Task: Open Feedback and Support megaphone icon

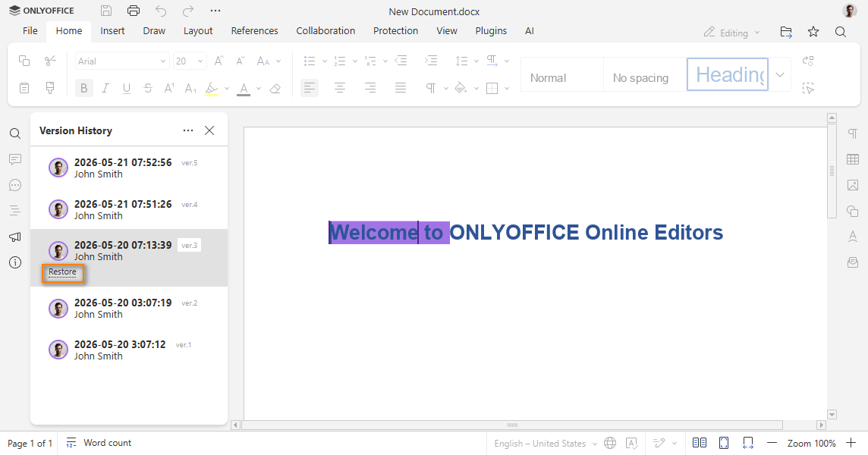Action: (x=15, y=237)
